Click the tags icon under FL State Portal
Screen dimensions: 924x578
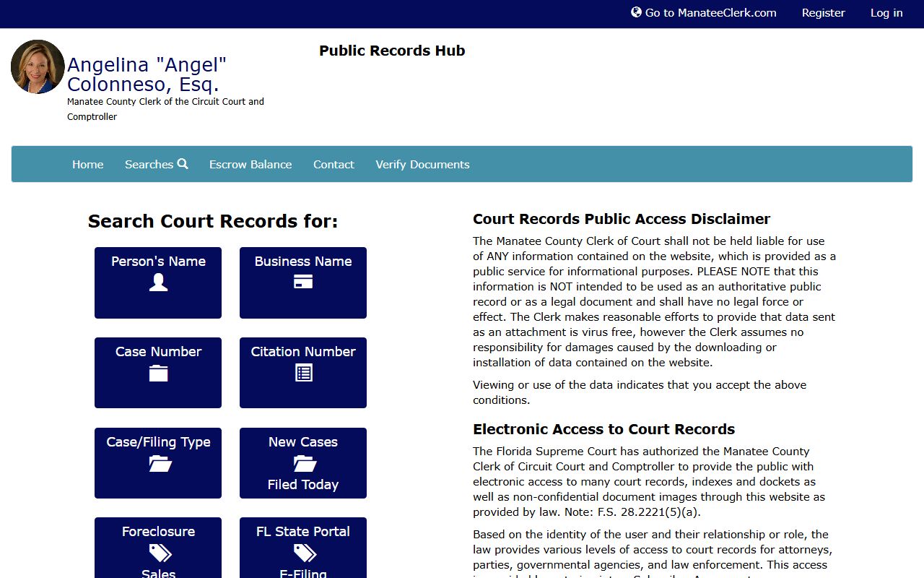pos(305,553)
